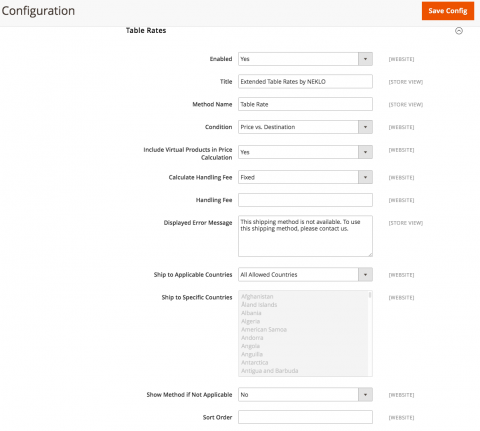Open Show Method if Not Applicable dropdown
The height and width of the screenshot is (431, 480).
(x=305, y=395)
